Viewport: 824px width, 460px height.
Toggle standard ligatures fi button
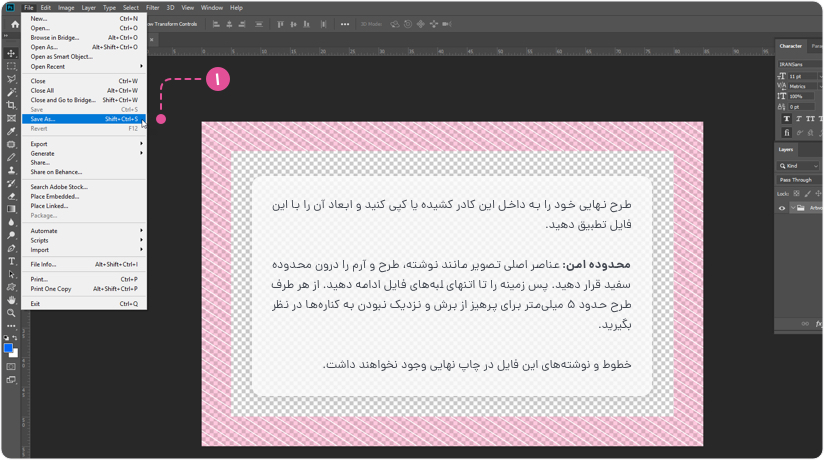[787, 132]
